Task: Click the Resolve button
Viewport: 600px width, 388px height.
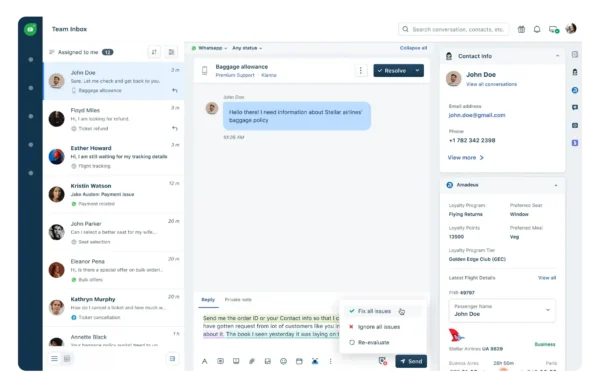Action: [392, 70]
